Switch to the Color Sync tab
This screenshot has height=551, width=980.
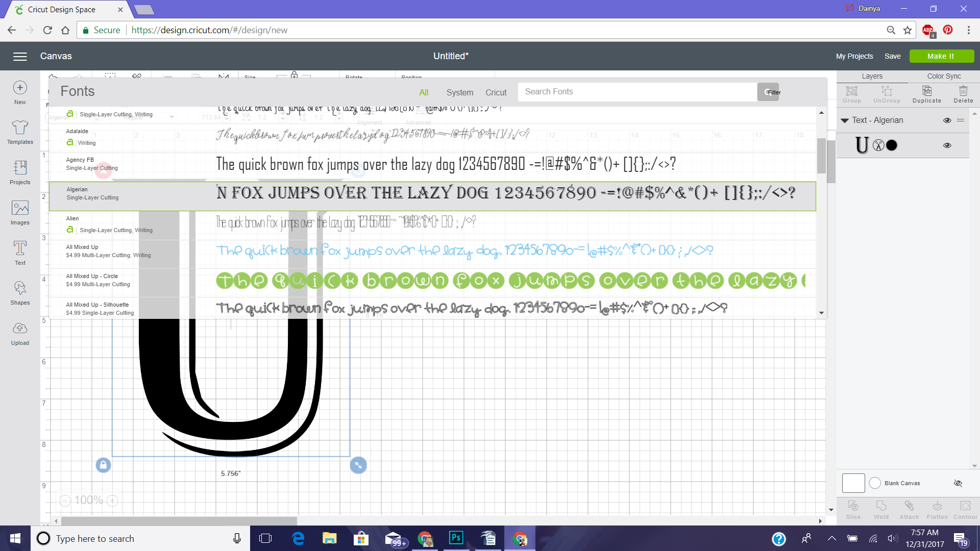click(944, 76)
